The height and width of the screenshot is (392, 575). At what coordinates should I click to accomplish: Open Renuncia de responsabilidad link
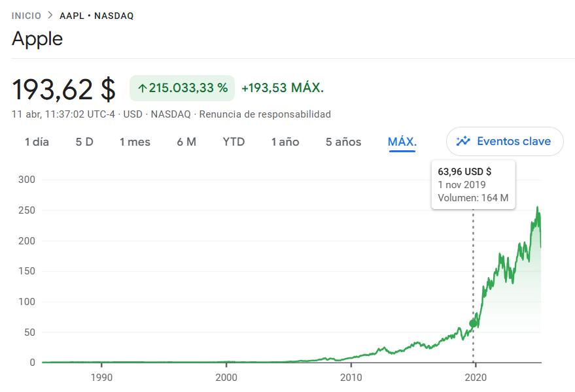(265, 114)
